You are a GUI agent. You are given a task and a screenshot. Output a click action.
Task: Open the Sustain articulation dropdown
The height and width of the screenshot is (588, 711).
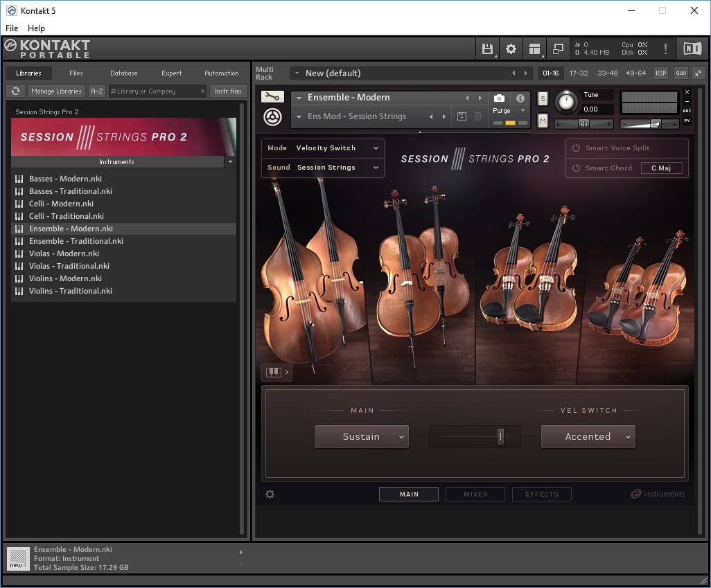pyautogui.click(x=362, y=436)
